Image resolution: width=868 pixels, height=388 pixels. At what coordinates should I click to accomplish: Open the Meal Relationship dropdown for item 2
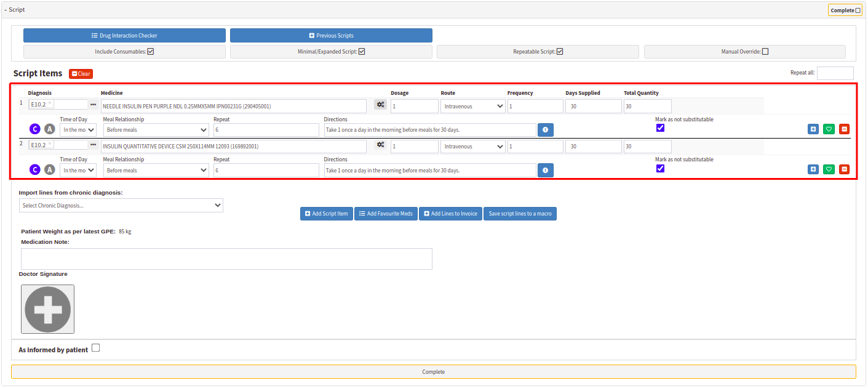tap(156, 171)
